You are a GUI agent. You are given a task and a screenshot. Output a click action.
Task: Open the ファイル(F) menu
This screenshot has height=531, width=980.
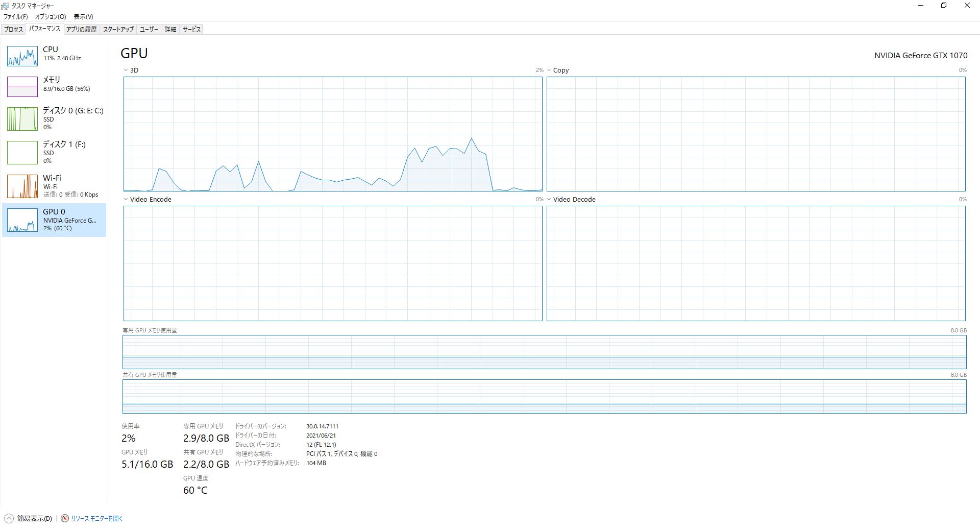16,17
